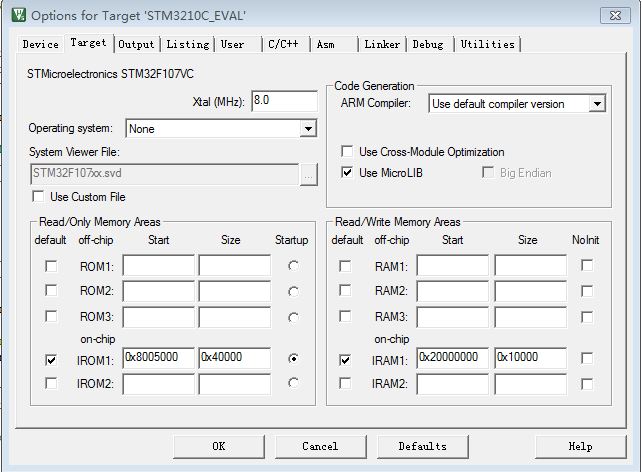Click the Defaults button
The image size is (642, 472).
(423, 446)
